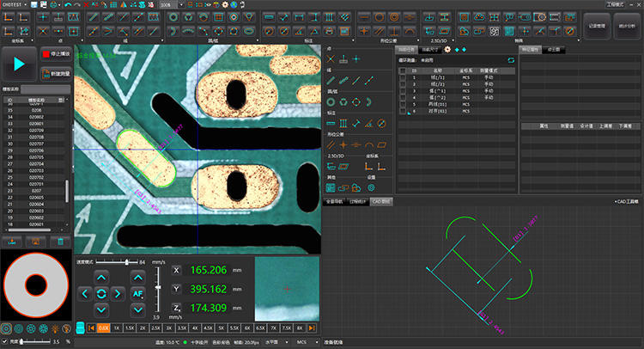Click the Z-axis up arrow
Screen dimensions: 644x349
[138, 277]
